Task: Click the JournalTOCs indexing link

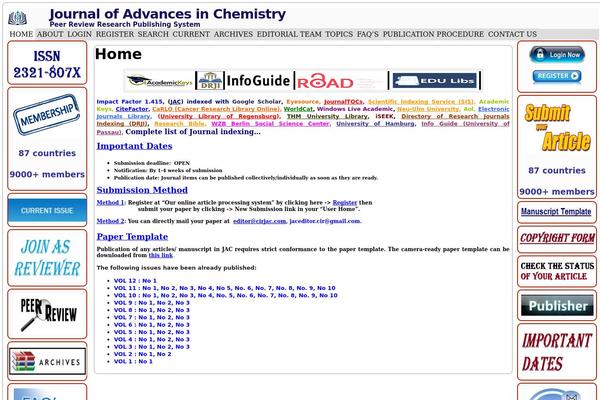Action: point(343,102)
